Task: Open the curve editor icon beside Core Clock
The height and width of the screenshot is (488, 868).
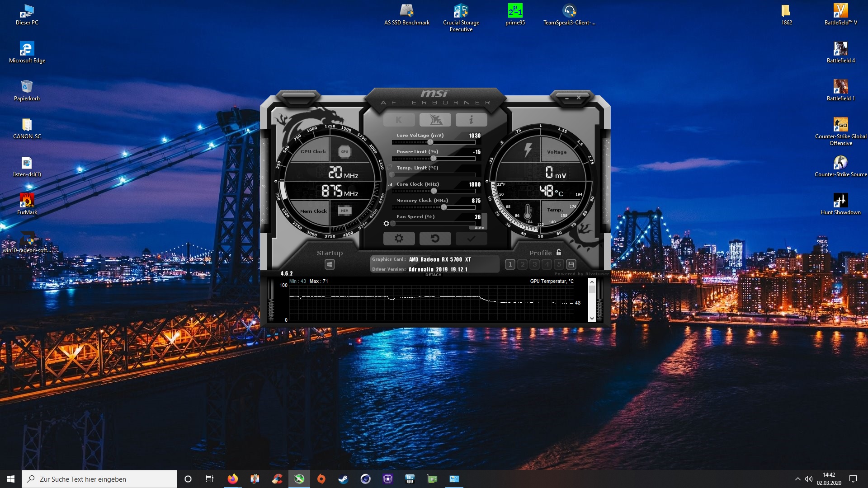Action: 390,184
